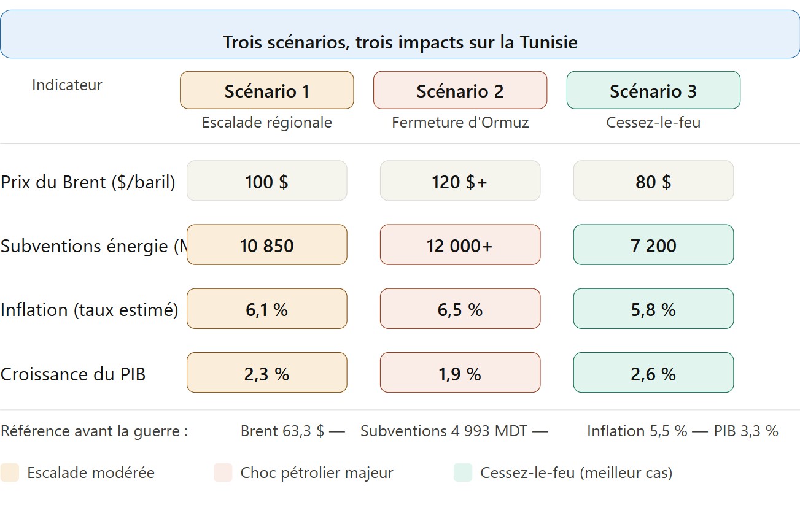The image size is (800, 532).
Task: Select the 2,6 % PIB growth cell
Action: (653, 372)
